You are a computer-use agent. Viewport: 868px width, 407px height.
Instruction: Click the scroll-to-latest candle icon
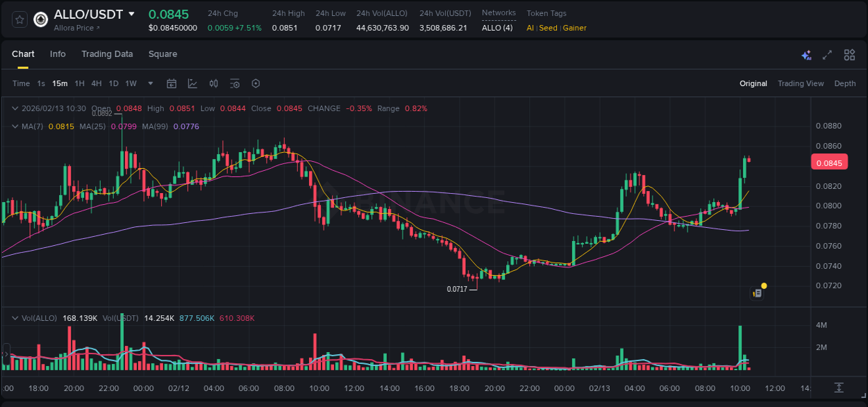[839, 388]
